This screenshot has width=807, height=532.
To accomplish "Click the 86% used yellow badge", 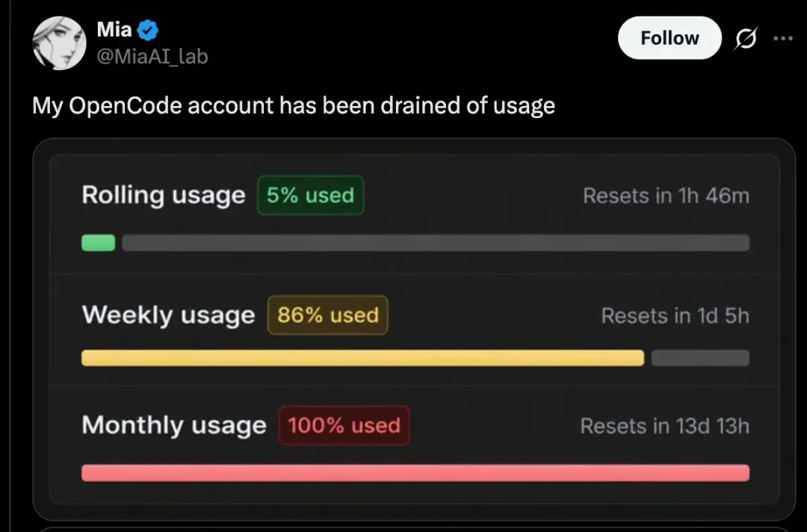I will tap(328, 315).
